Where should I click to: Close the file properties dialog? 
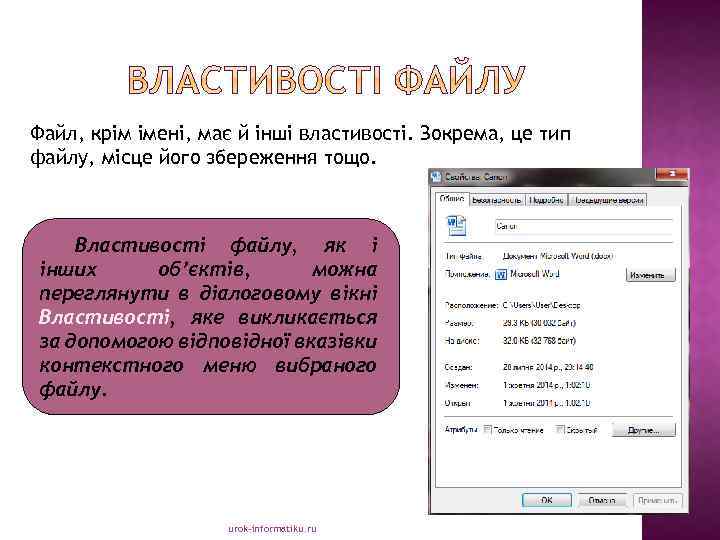(672, 174)
